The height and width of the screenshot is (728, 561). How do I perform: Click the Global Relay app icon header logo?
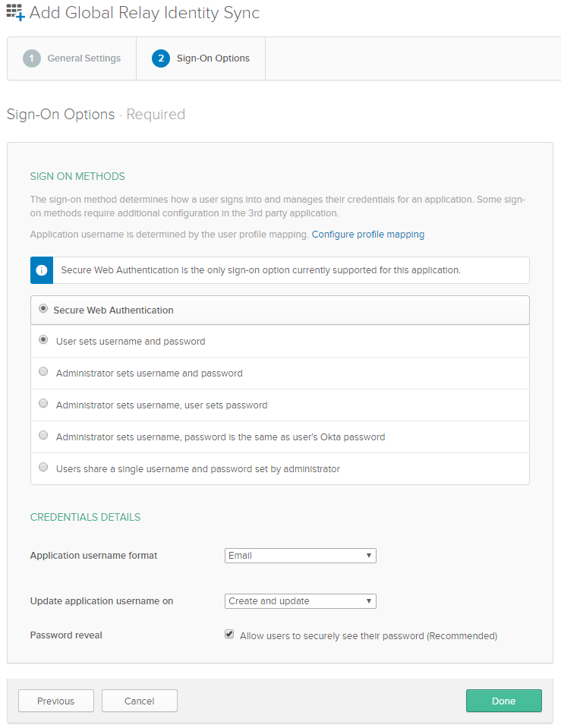[14, 13]
